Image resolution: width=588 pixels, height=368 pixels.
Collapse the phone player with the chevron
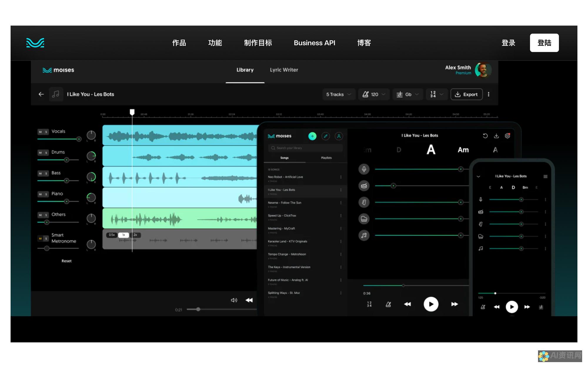click(x=478, y=176)
